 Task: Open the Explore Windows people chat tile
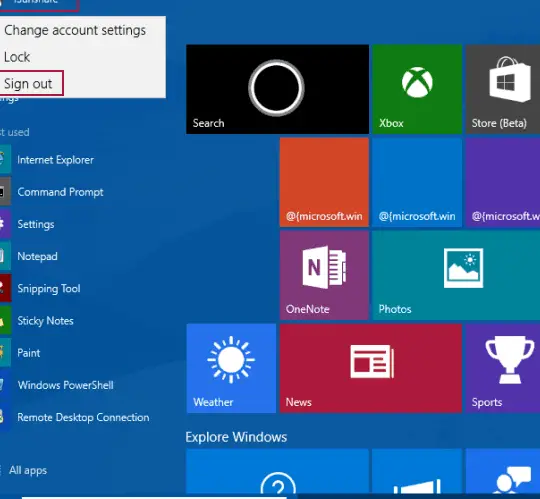click(503, 471)
